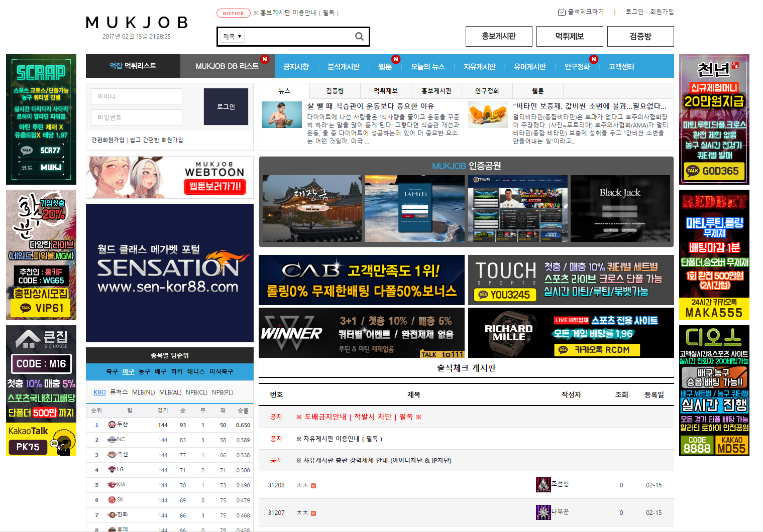Open the 회원가입 link in top header
Viewport: 763px width, 532px height.
(x=662, y=12)
